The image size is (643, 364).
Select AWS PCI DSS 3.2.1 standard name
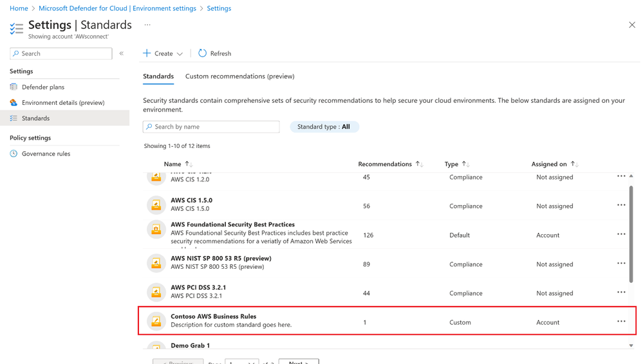(x=198, y=287)
